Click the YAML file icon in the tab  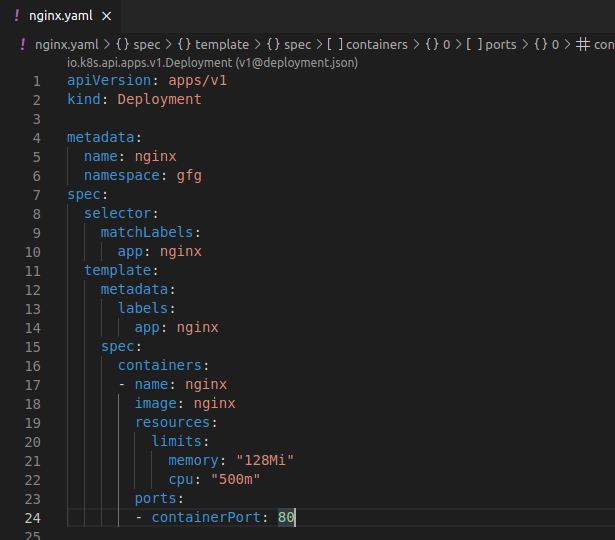[15, 16]
